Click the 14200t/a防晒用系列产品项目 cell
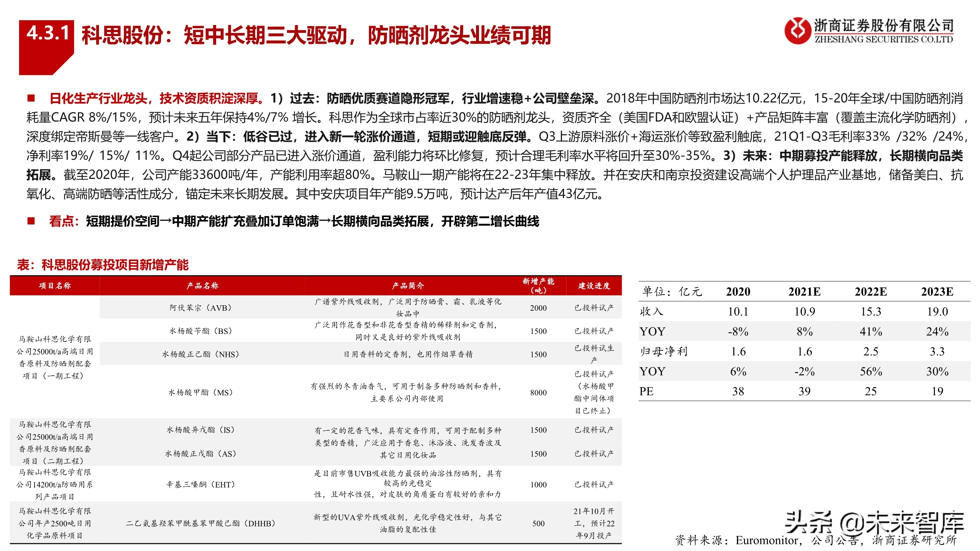This screenshot has width=980, height=551. click(55, 485)
